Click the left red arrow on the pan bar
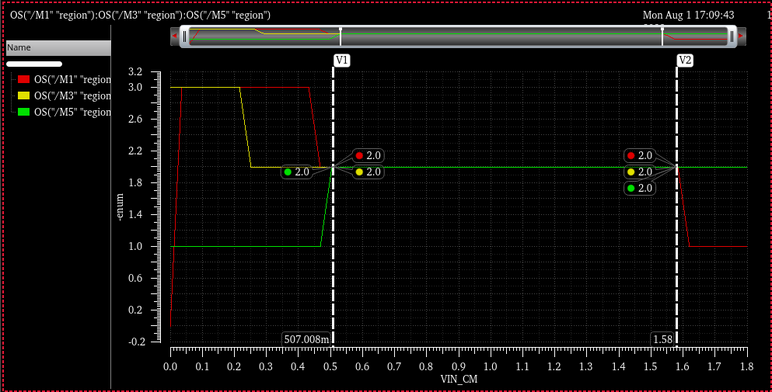Screen dimensions: 772x392 [x=174, y=36]
